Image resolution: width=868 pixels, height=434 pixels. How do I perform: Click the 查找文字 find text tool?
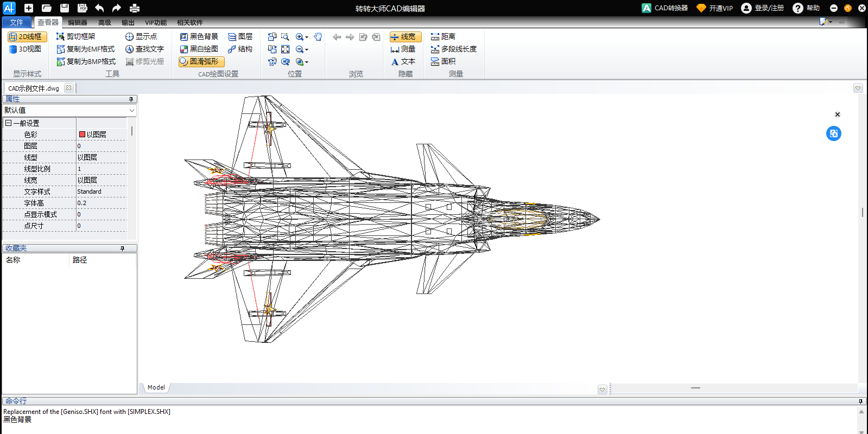click(144, 49)
